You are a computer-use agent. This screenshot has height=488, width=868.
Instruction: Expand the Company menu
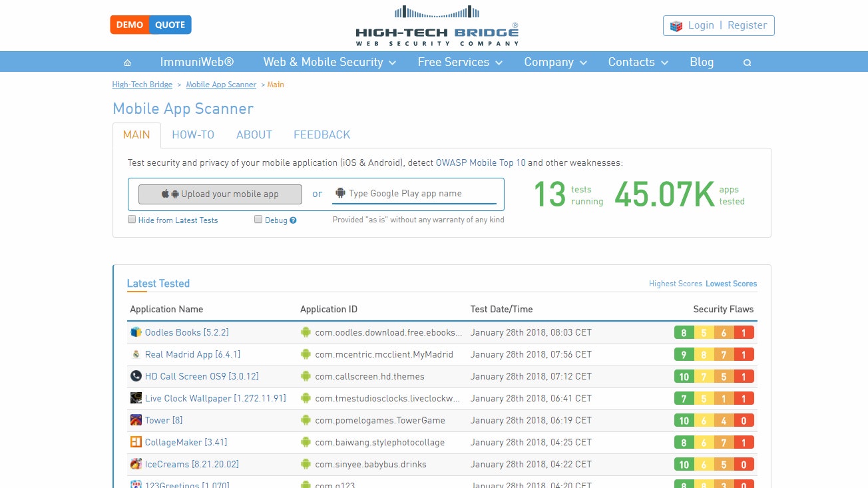coord(555,62)
